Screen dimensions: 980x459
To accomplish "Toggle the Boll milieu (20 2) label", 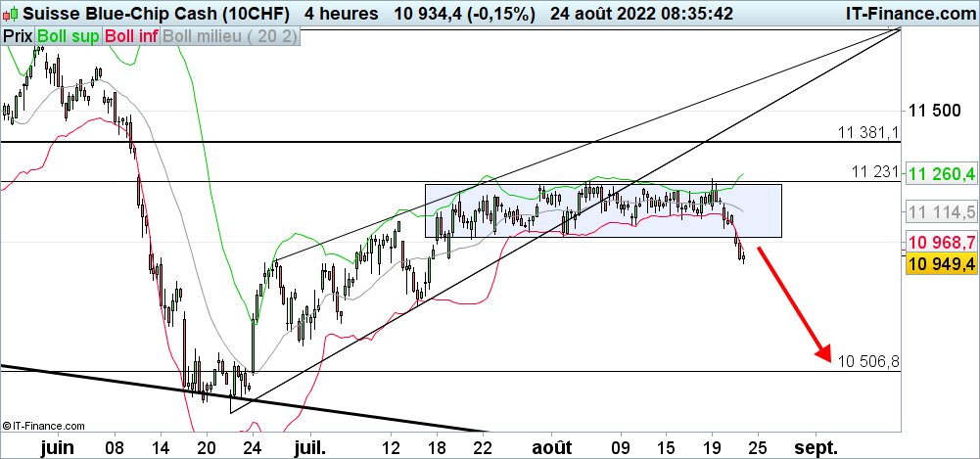I will [x=230, y=36].
